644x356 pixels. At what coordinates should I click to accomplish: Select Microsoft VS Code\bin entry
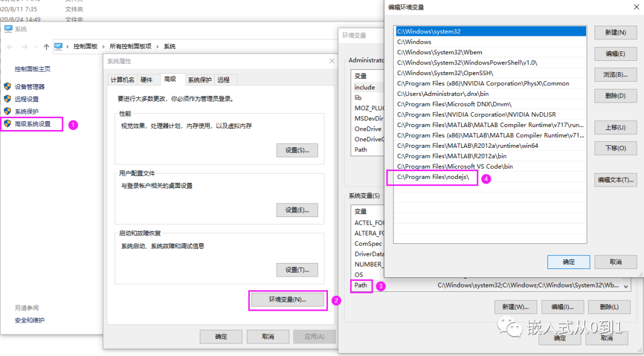[490, 166]
